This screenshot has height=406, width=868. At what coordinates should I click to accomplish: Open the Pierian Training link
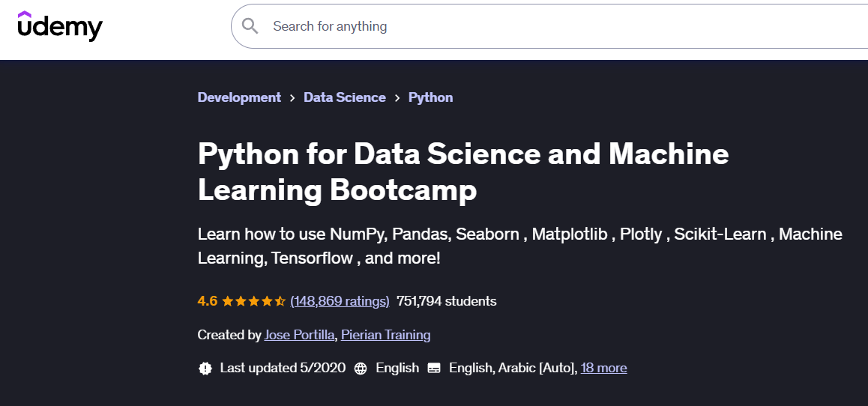click(386, 335)
